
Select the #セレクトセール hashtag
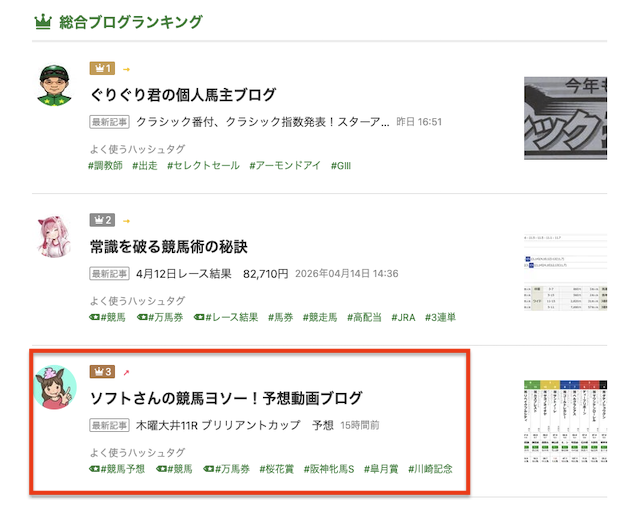tap(202, 165)
